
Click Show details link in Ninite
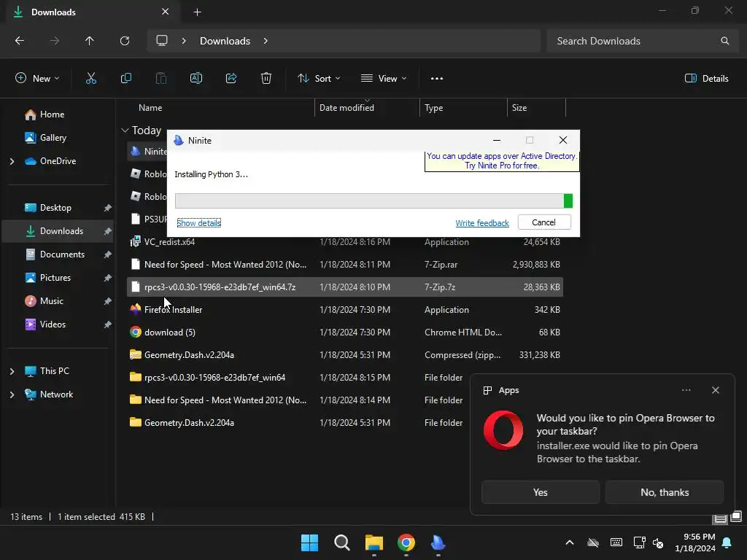[x=198, y=223]
